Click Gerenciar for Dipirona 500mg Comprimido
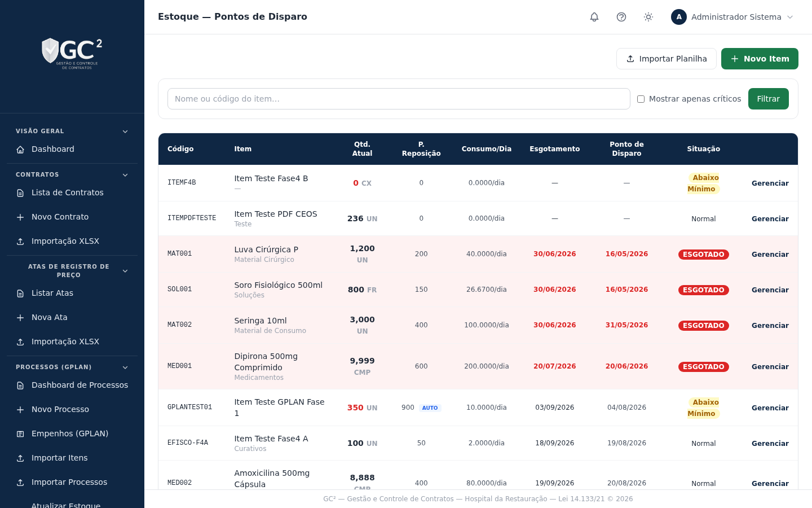812x508 pixels. (x=770, y=367)
